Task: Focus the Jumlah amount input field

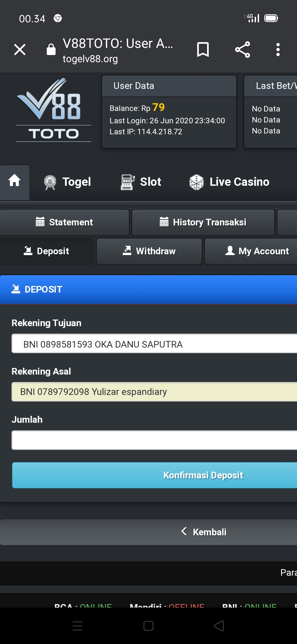Action: 154,440
